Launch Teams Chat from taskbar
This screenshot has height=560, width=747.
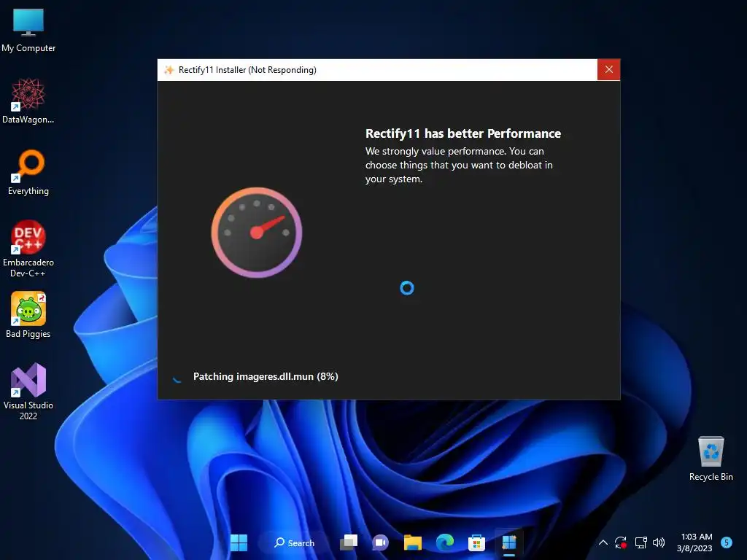pyautogui.click(x=380, y=542)
